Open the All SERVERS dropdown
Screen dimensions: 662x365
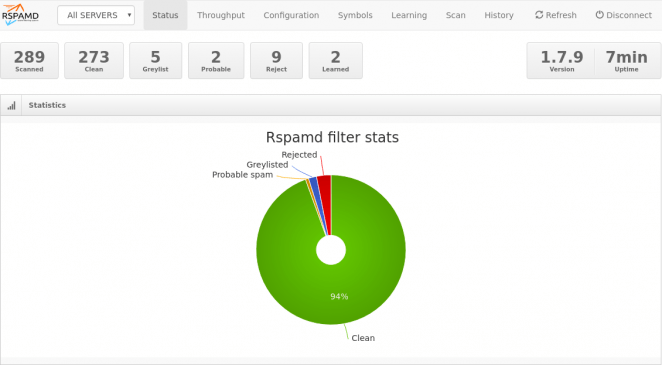tap(96, 15)
